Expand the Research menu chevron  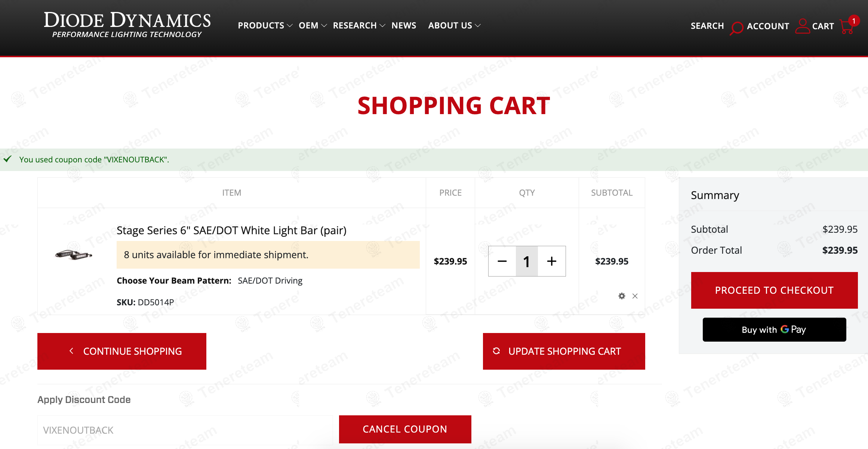click(x=382, y=25)
